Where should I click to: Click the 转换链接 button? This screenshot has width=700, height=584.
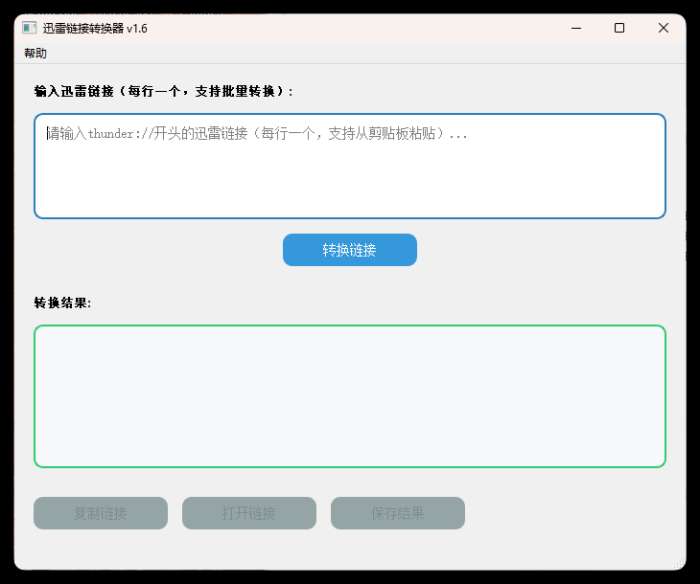(x=350, y=250)
